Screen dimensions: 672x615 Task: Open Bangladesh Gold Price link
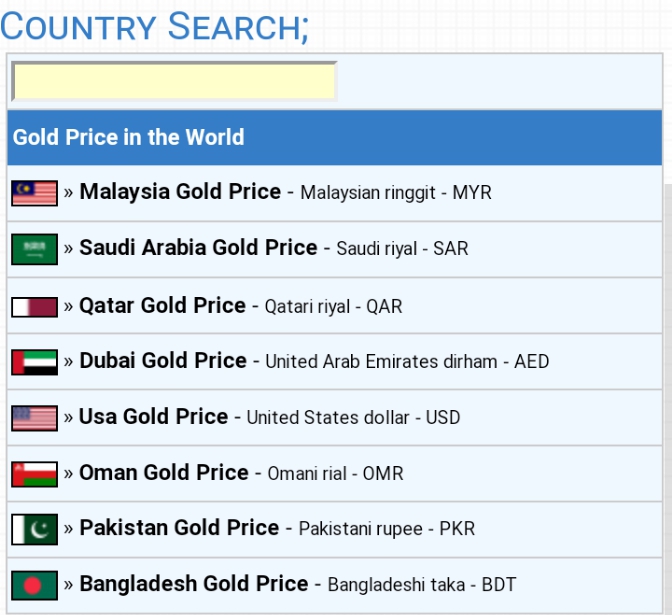[194, 584]
